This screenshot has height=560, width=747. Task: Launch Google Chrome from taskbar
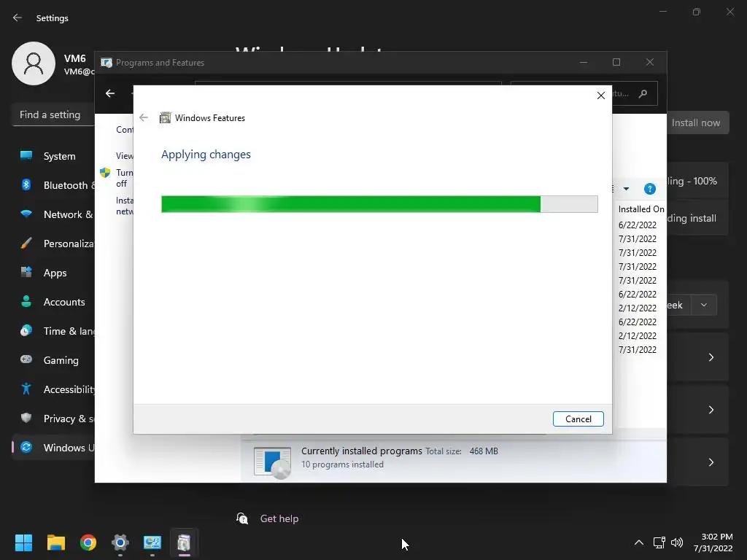[x=88, y=542]
